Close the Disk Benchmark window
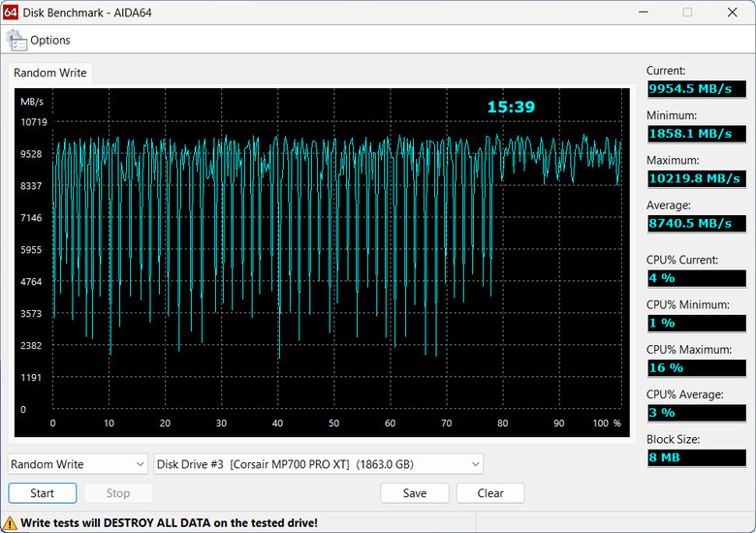Image resolution: width=756 pixels, height=533 pixels. pos(732,12)
